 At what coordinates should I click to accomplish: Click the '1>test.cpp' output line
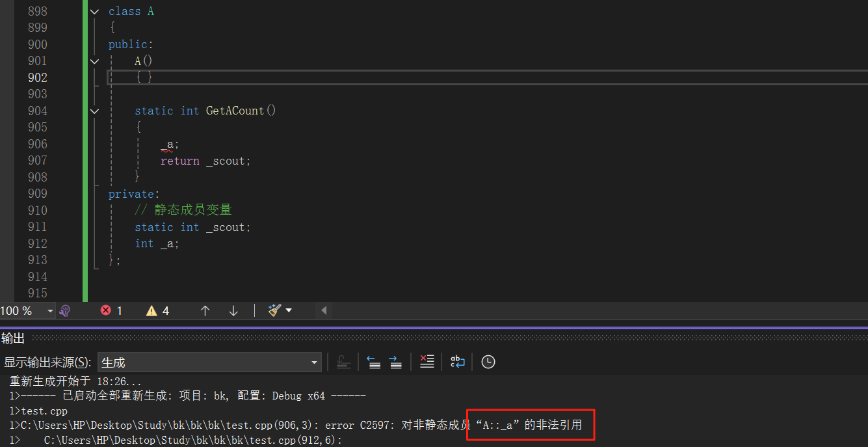(x=38, y=411)
